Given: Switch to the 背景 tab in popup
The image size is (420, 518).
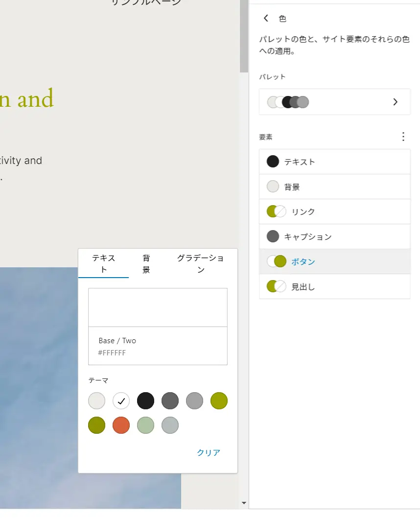Looking at the screenshot, I should 146,263.
